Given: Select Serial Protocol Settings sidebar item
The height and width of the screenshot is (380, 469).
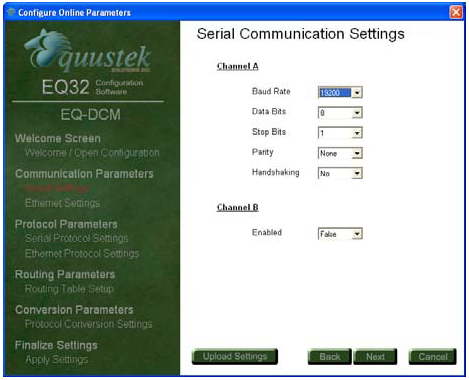Looking at the screenshot, I should pyautogui.click(x=77, y=238).
